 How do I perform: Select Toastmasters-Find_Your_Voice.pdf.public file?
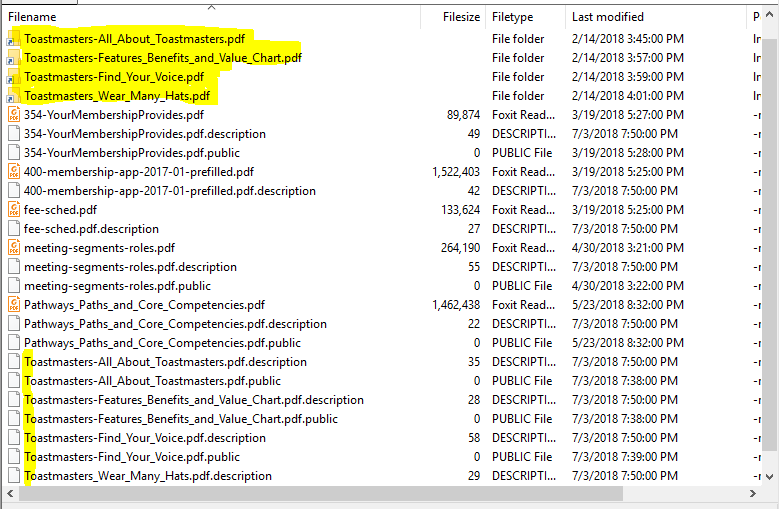[132, 457]
